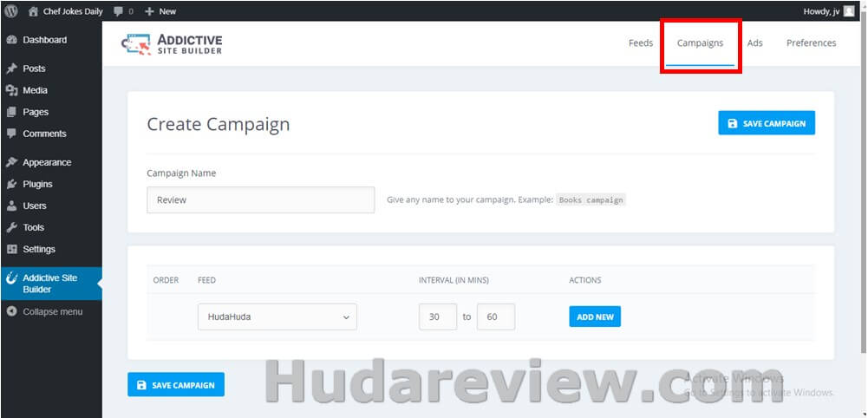Open the New content menu

click(x=160, y=11)
